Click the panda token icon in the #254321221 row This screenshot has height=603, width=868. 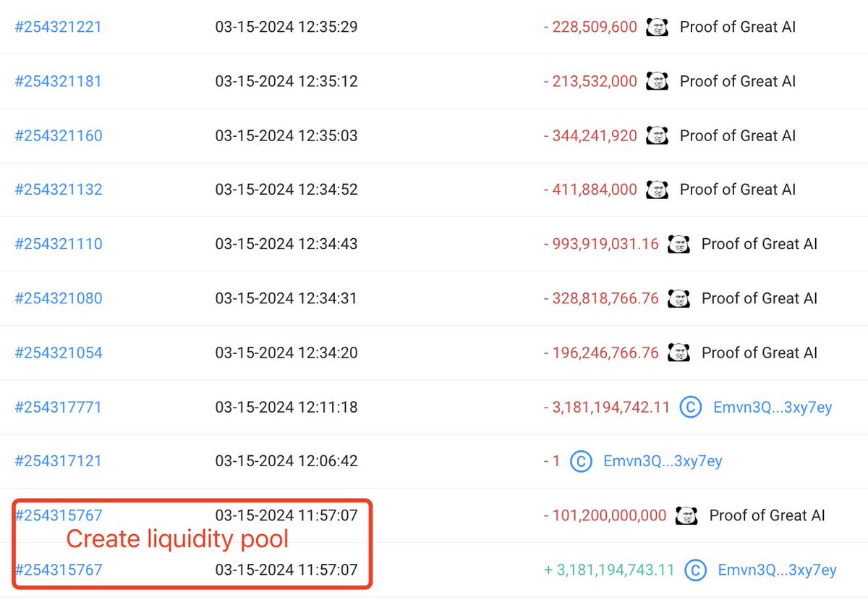click(x=657, y=28)
